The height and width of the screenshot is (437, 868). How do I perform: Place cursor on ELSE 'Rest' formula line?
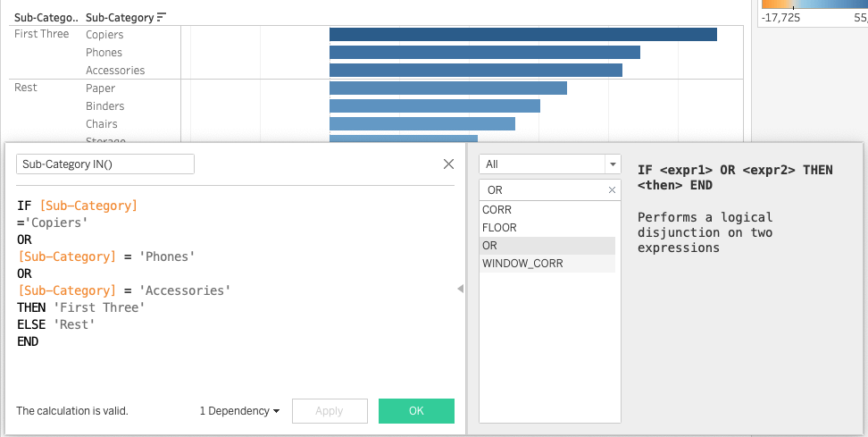[54, 324]
